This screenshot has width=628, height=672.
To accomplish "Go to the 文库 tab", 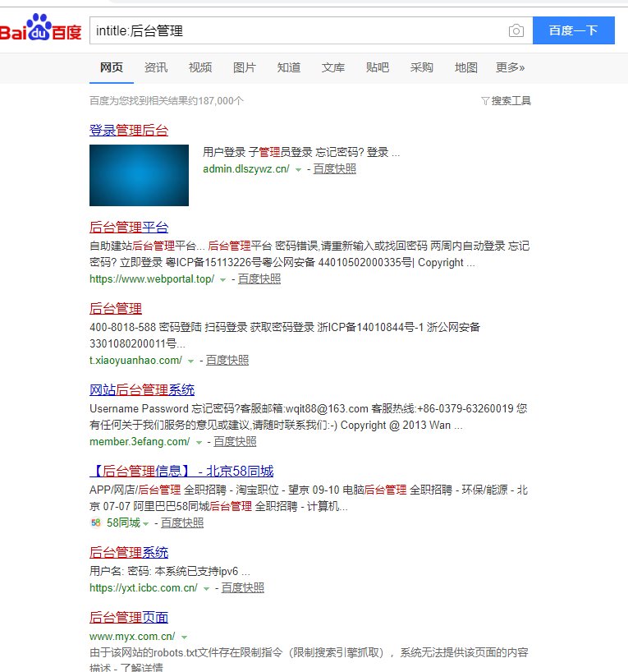I will (x=332, y=67).
